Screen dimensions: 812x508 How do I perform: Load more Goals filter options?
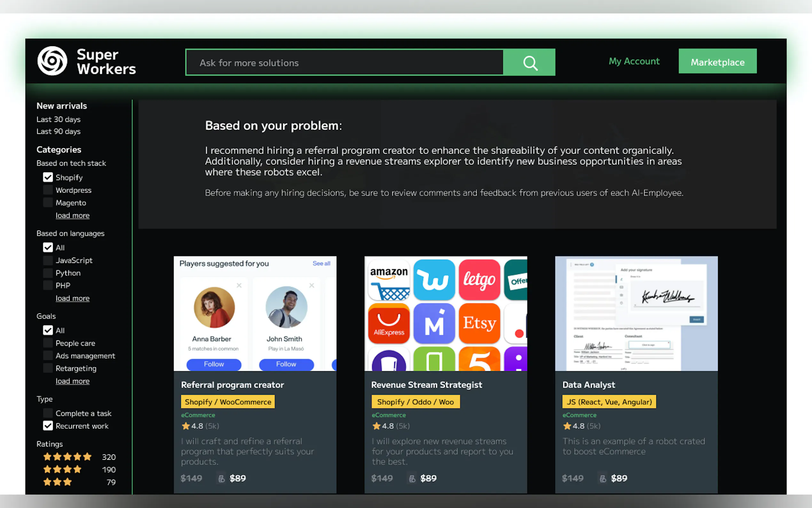click(x=73, y=381)
